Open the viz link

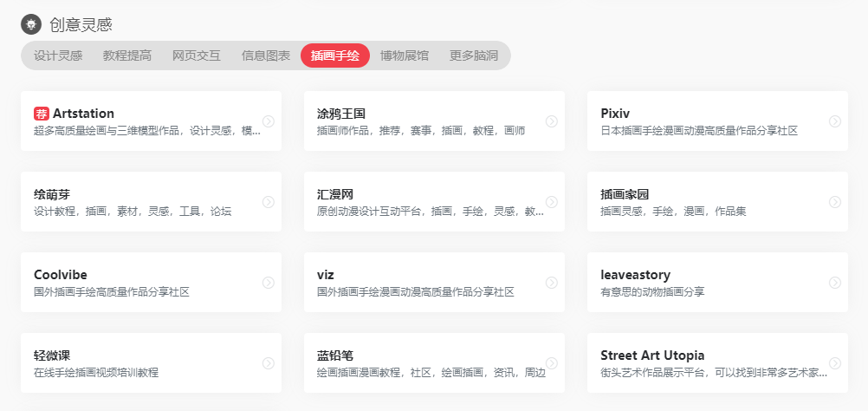pyautogui.click(x=326, y=275)
